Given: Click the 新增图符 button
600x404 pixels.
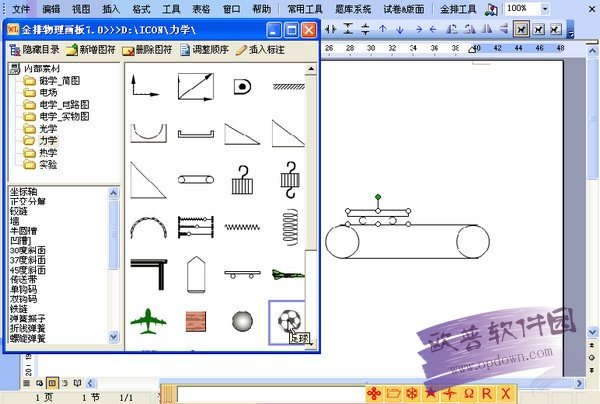Looking at the screenshot, I should [x=91, y=50].
